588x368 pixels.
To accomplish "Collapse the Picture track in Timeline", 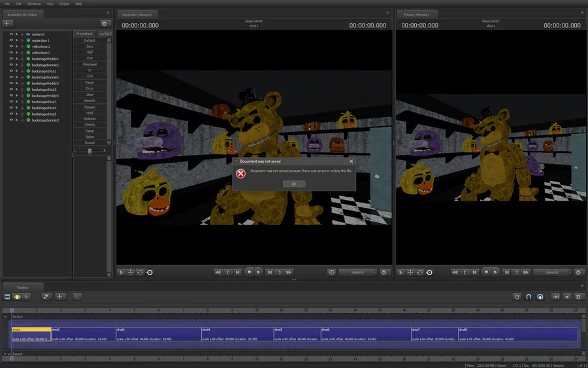I will click(5, 317).
